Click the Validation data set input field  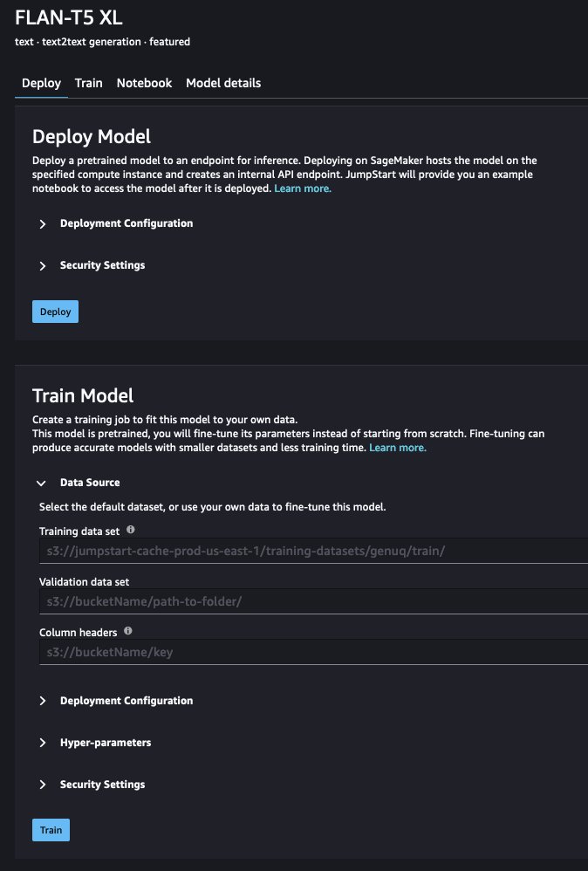[x=314, y=601]
